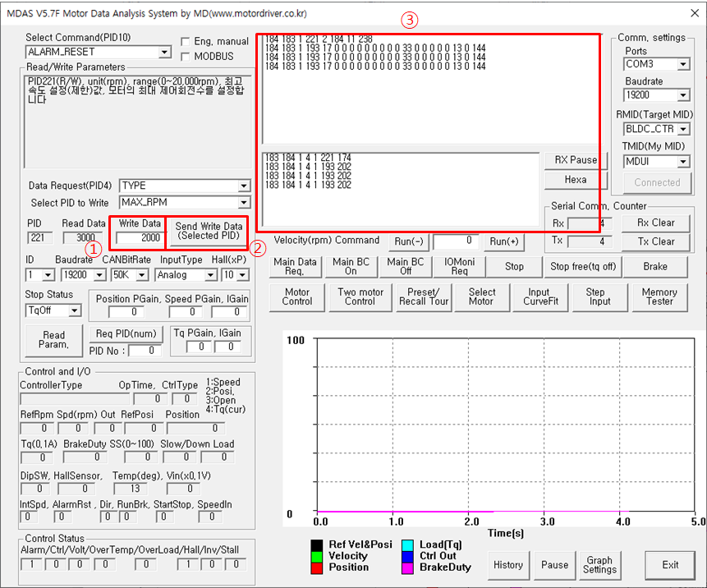The width and height of the screenshot is (707, 588).
Task: Click the black Ref Vel&Posi legend swatch
Action: coord(317,545)
